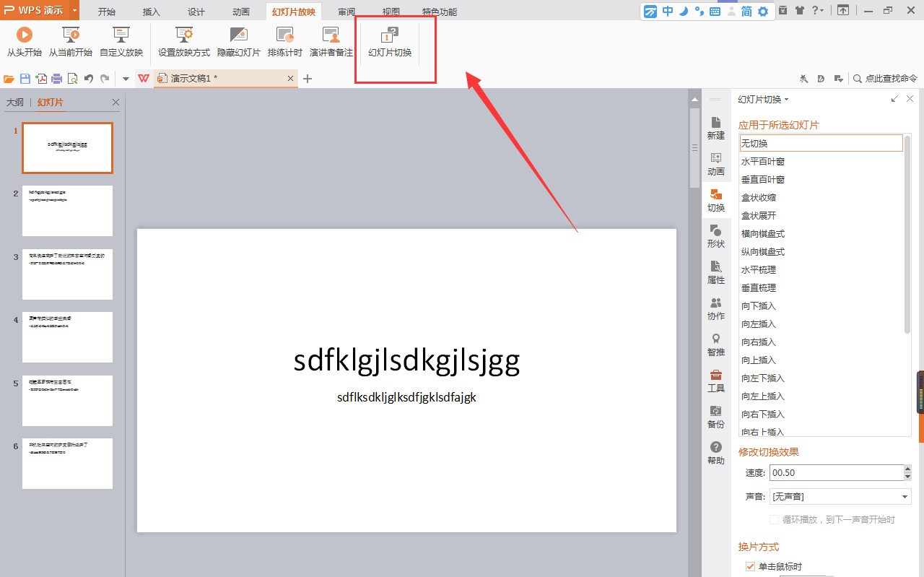Click the 速度 speed input field
924x577 pixels.
click(836, 473)
